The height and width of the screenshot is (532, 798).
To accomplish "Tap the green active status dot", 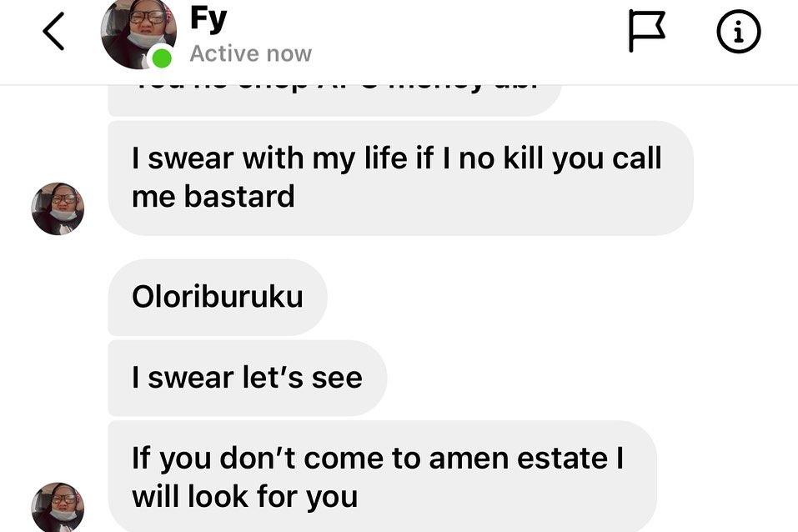I will [162, 58].
